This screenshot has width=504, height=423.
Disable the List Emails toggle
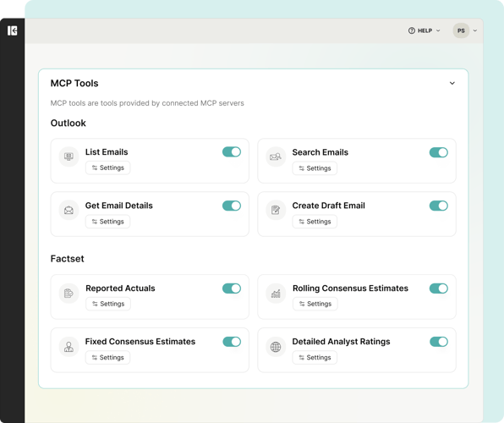click(x=232, y=151)
